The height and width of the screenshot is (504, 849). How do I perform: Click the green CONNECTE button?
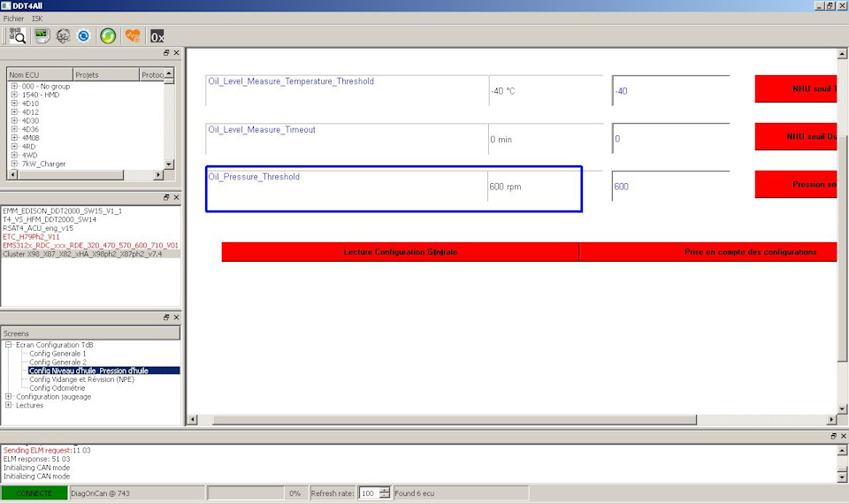[x=34, y=493]
